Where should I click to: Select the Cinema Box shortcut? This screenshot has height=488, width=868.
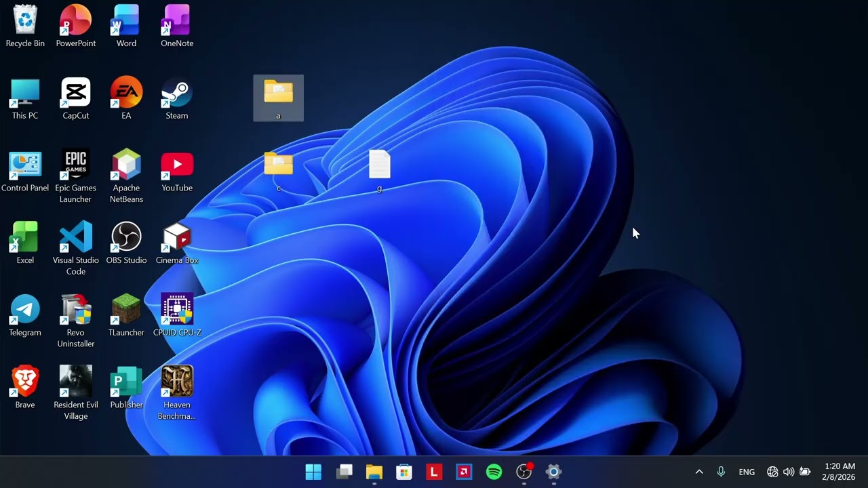[177, 243]
